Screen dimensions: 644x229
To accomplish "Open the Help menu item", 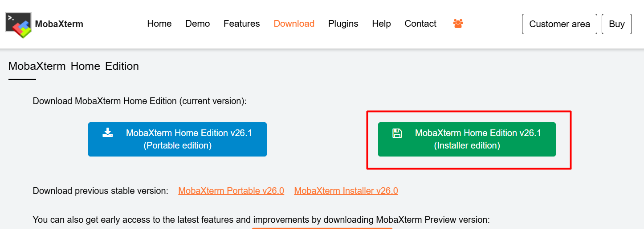I will click(382, 24).
